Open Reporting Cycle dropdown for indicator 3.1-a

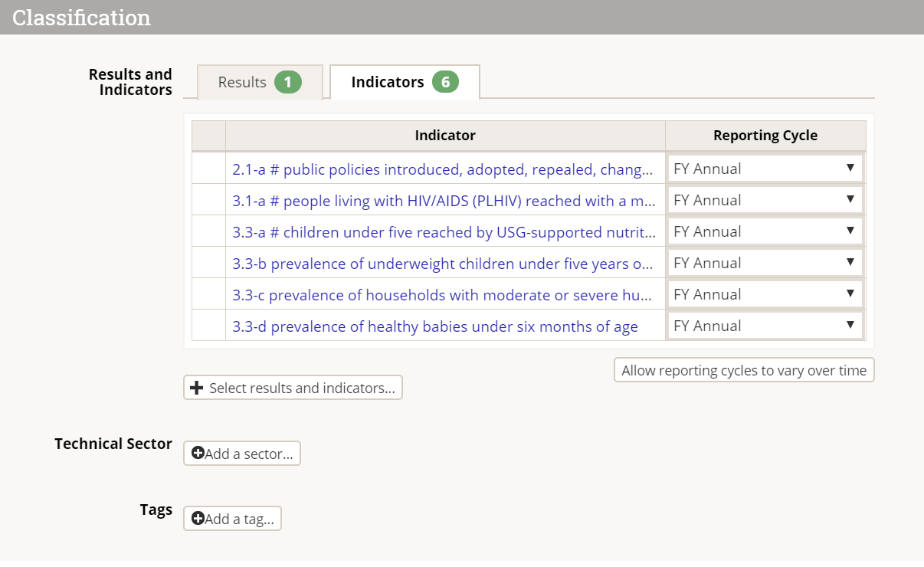pos(765,200)
